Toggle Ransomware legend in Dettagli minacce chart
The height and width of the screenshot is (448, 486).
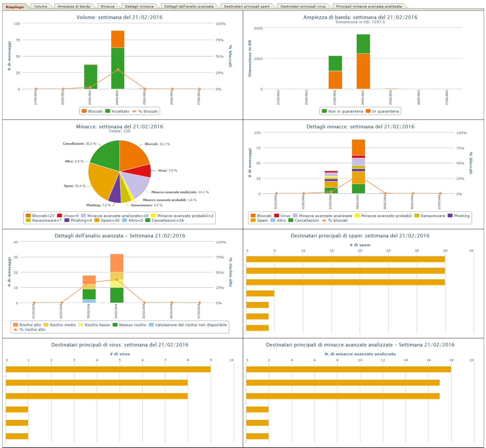(x=429, y=216)
